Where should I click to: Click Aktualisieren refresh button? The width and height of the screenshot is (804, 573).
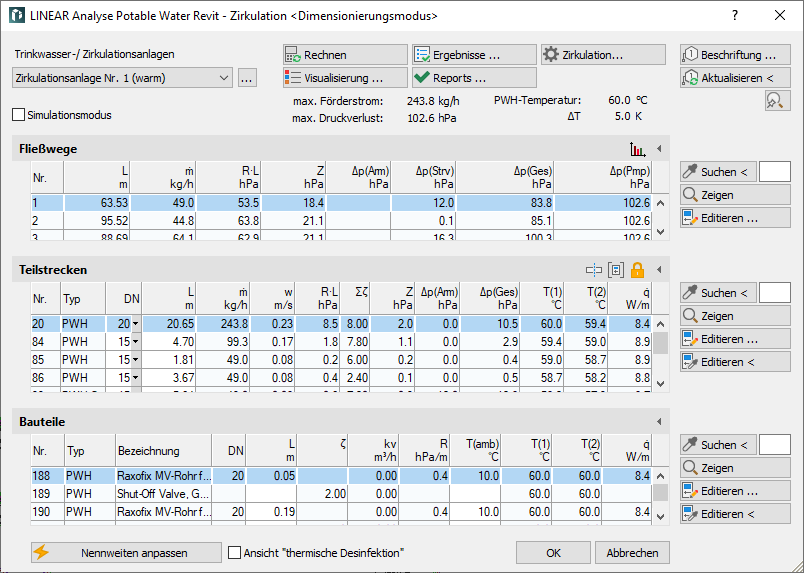735,77
